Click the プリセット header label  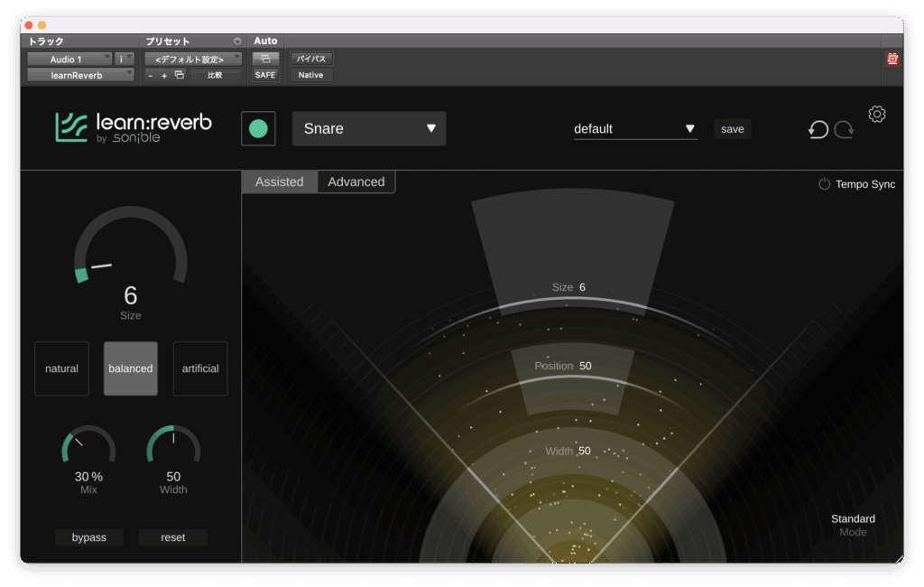point(168,42)
